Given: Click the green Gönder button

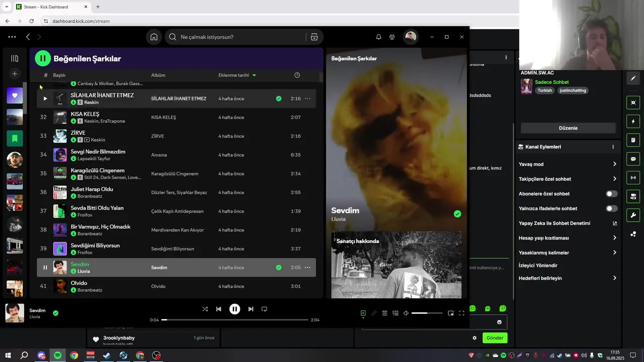Looking at the screenshot, I should [x=495, y=338].
